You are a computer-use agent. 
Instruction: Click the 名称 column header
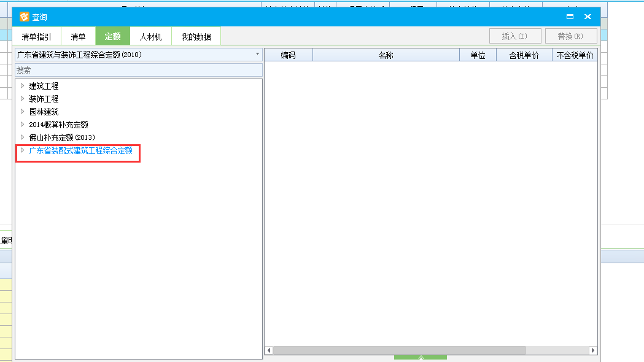coord(386,55)
